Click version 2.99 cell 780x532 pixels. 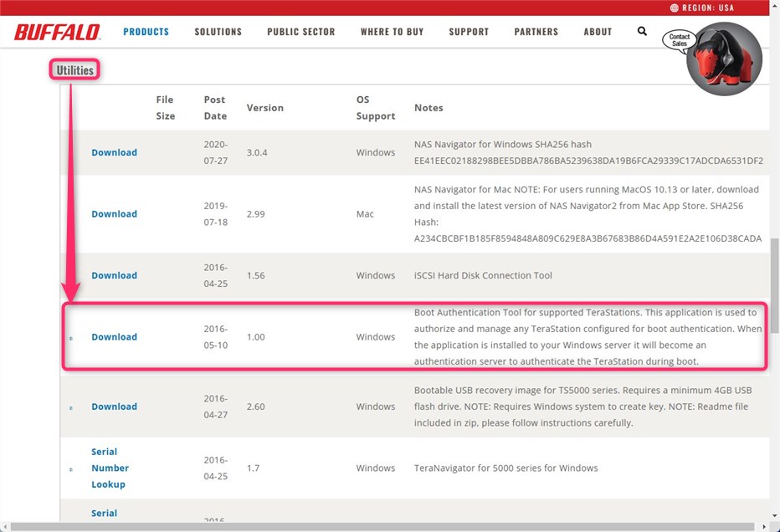click(256, 214)
